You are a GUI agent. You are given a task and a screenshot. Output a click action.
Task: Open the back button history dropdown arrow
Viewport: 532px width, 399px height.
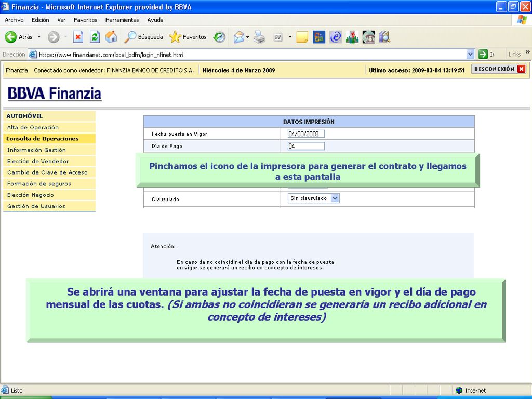pos(39,37)
